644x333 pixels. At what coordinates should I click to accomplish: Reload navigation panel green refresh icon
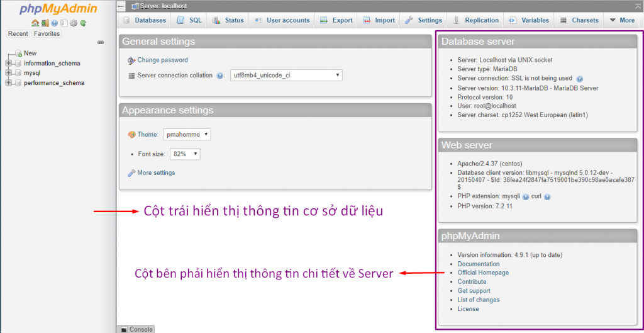point(83,23)
